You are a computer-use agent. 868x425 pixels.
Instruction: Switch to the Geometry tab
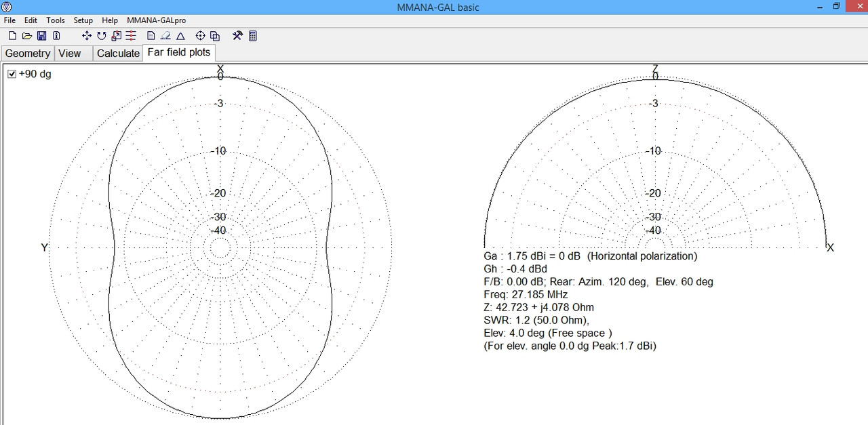28,54
